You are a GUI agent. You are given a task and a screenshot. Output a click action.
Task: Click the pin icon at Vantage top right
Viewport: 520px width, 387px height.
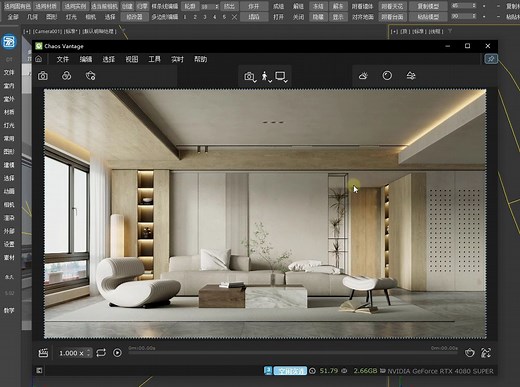(x=491, y=59)
